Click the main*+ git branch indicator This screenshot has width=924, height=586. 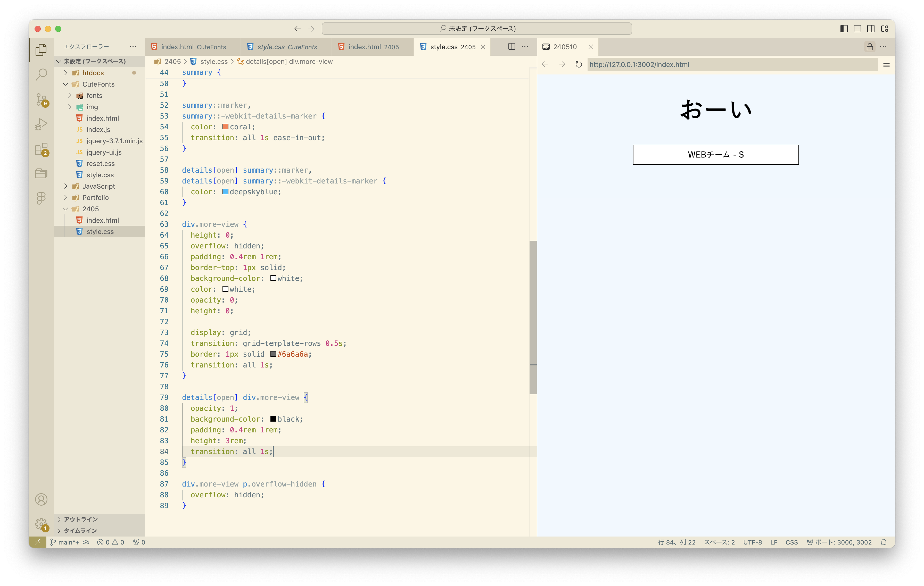[x=65, y=542]
